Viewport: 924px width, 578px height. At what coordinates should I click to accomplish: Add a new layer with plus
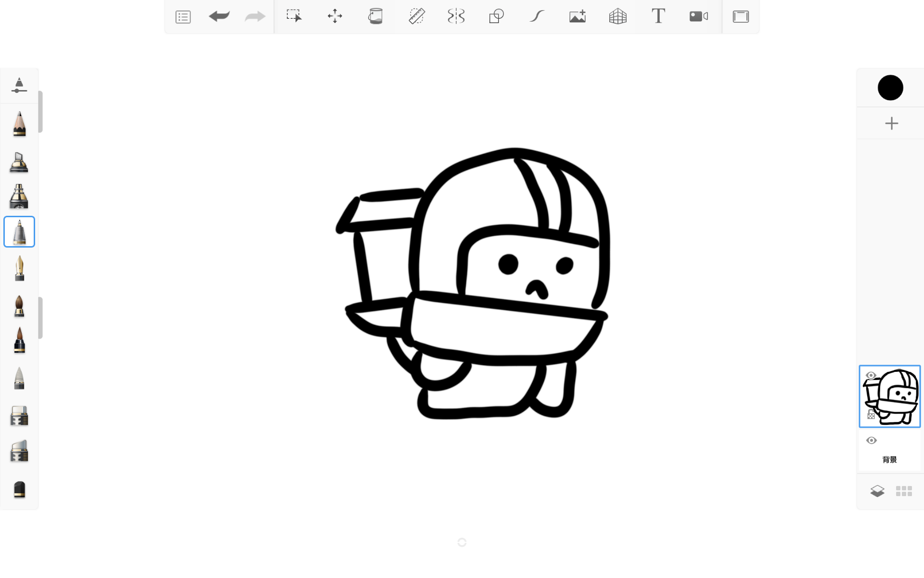pyautogui.click(x=891, y=123)
